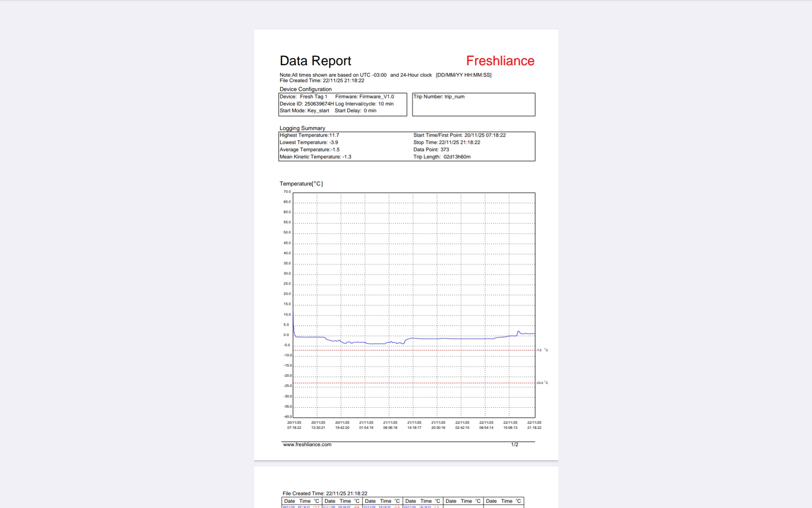Click the -23.0 °C threshold label
This screenshot has width=812, height=508.
point(542,383)
